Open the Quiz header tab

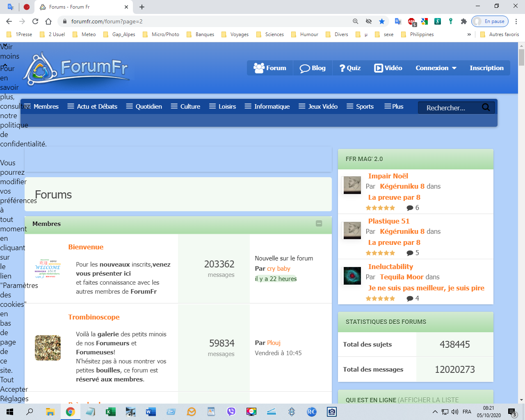pyautogui.click(x=350, y=68)
